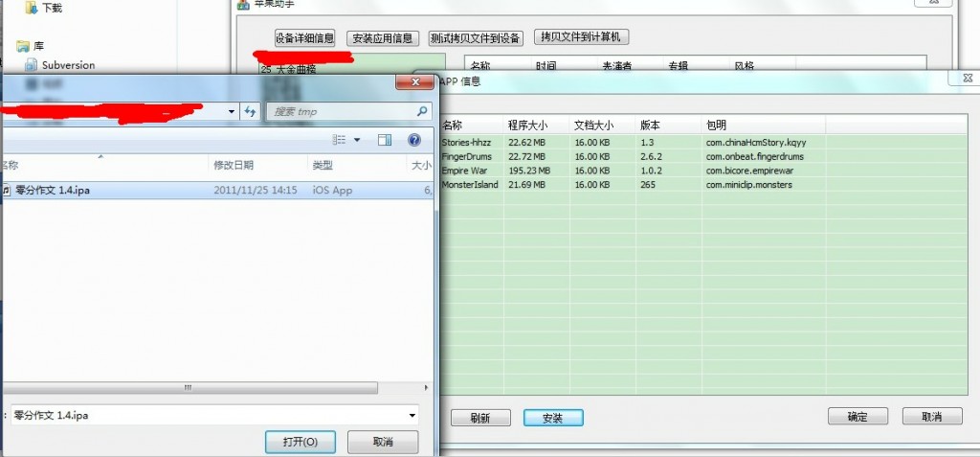The width and height of the screenshot is (980, 457).
Task: Click the search magnifier icon
Action: pos(423,111)
